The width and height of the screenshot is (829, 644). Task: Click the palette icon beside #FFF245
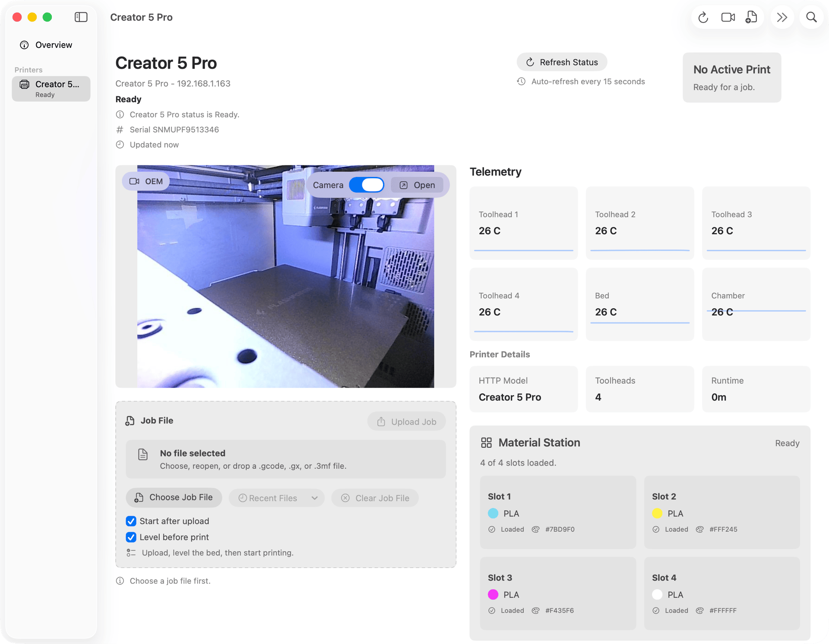coord(699,530)
